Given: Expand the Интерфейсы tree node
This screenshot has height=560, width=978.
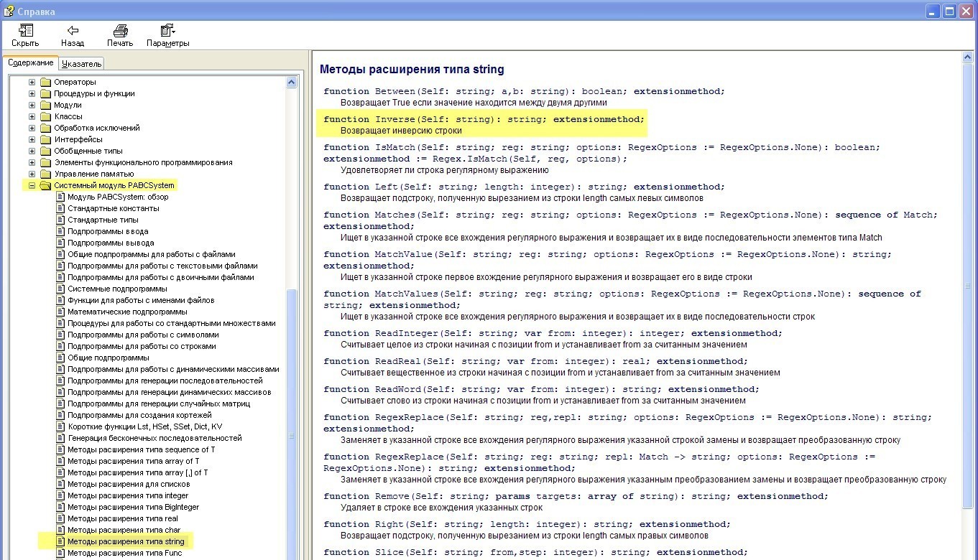Looking at the screenshot, I should 32,139.
